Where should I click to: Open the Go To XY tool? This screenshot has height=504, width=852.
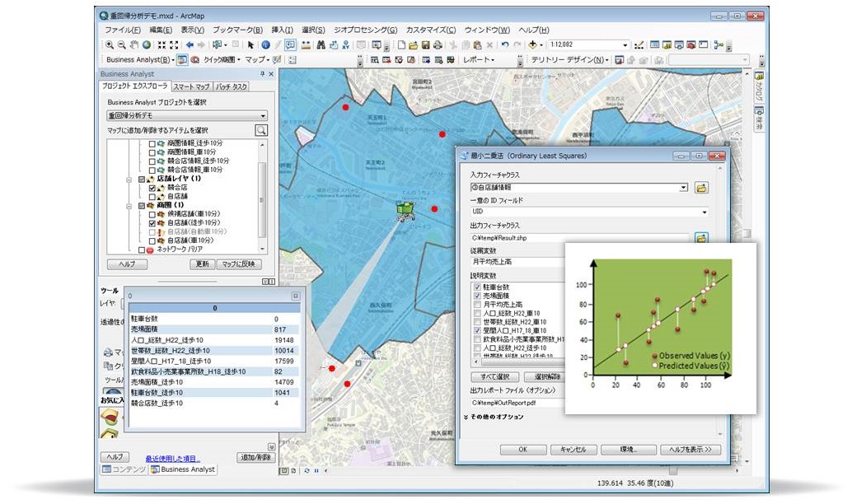345,45
